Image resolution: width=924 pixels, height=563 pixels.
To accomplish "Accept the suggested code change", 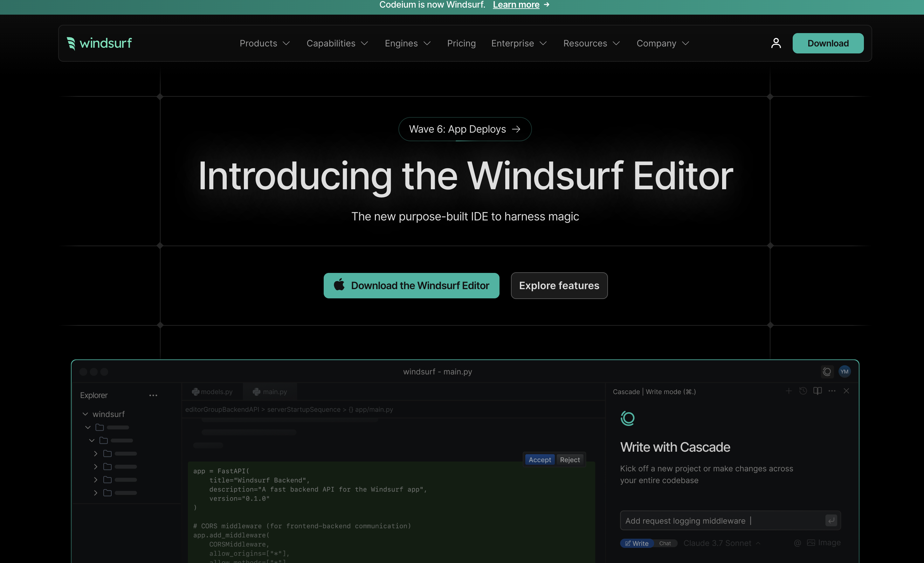I will (540, 460).
